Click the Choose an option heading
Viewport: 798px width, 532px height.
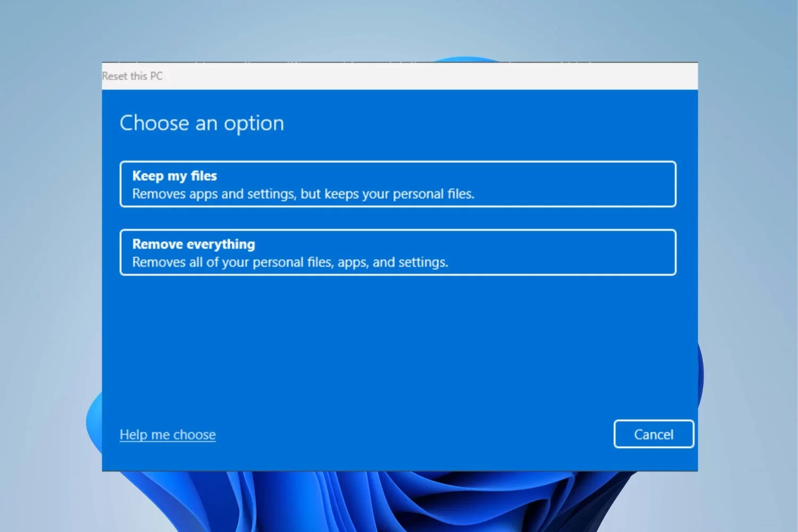pyautogui.click(x=202, y=123)
